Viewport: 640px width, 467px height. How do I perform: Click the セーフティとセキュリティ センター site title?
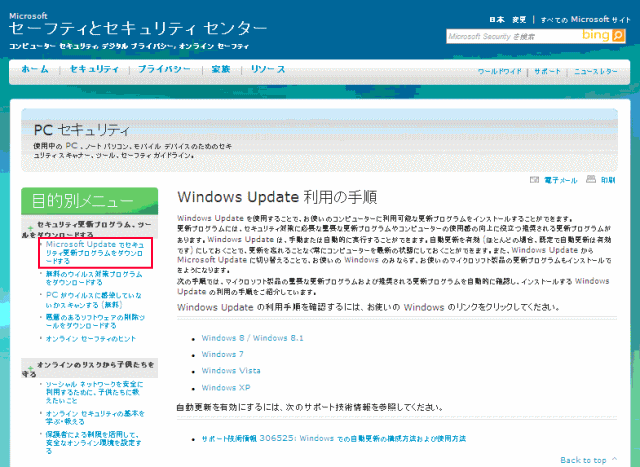pyautogui.click(x=138, y=29)
